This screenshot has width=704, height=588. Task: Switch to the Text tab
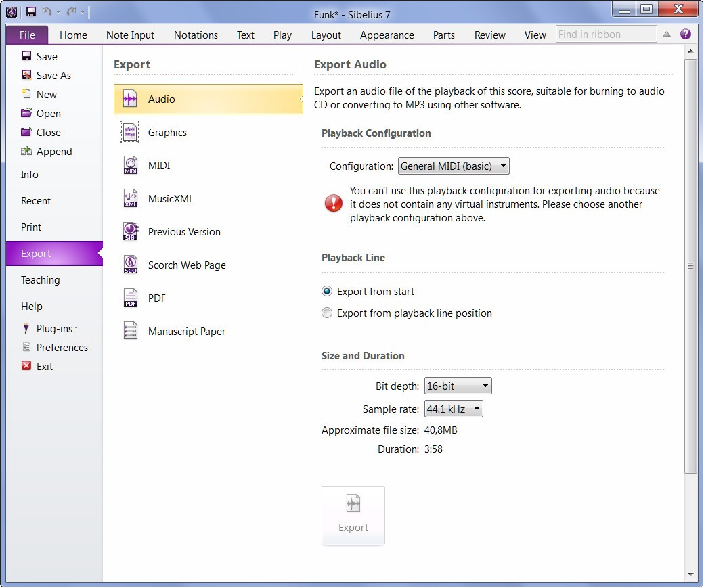(246, 35)
